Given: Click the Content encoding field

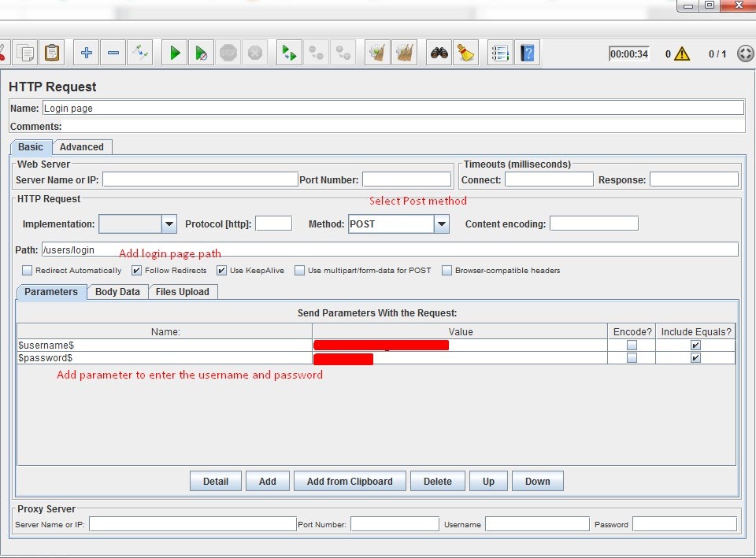Looking at the screenshot, I should tap(594, 224).
